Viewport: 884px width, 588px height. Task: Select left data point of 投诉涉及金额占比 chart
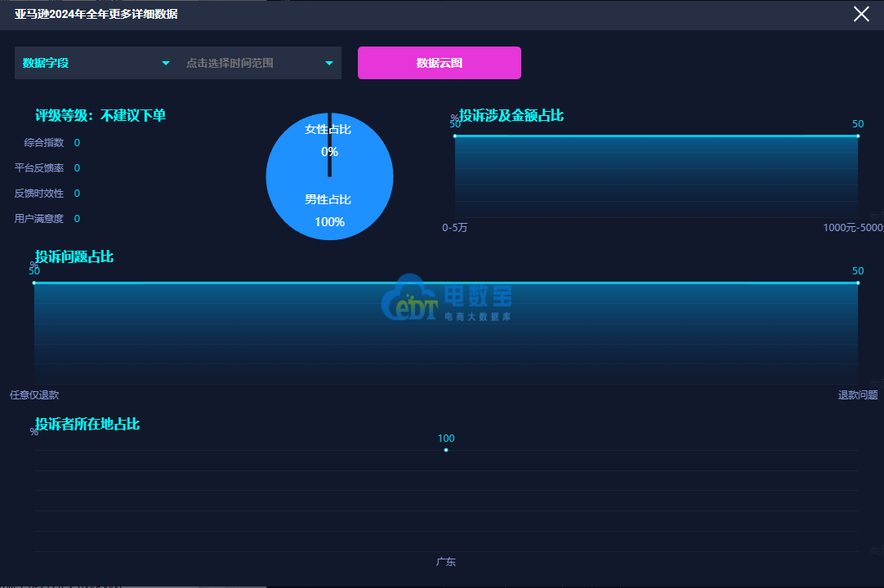[x=455, y=136]
